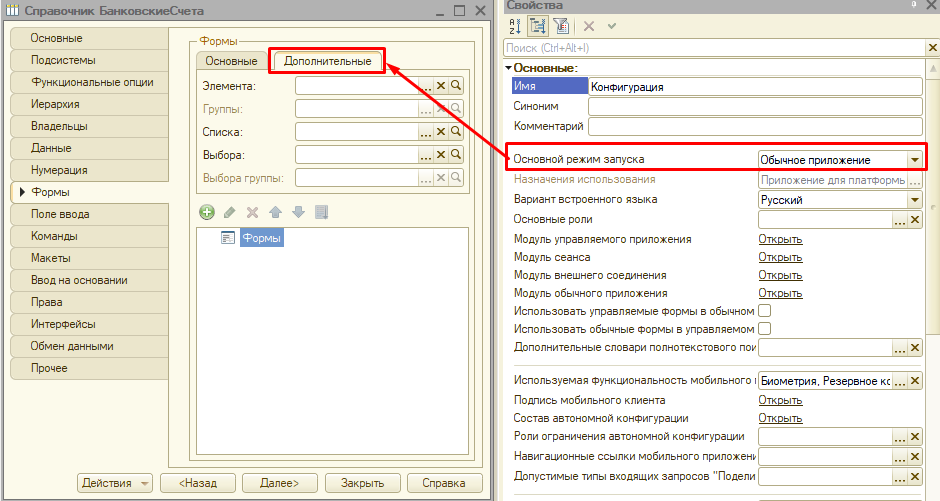This screenshot has height=501, width=940.
Task: Move form down with arrow icon
Action: click(298, 212)
